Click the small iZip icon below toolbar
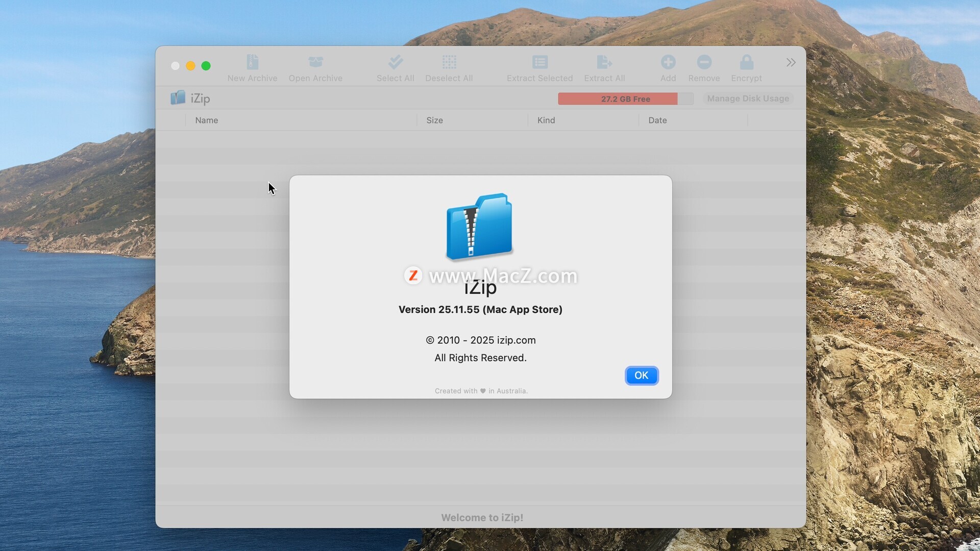This screenshot has height=551, width=980. click(178, 98)
